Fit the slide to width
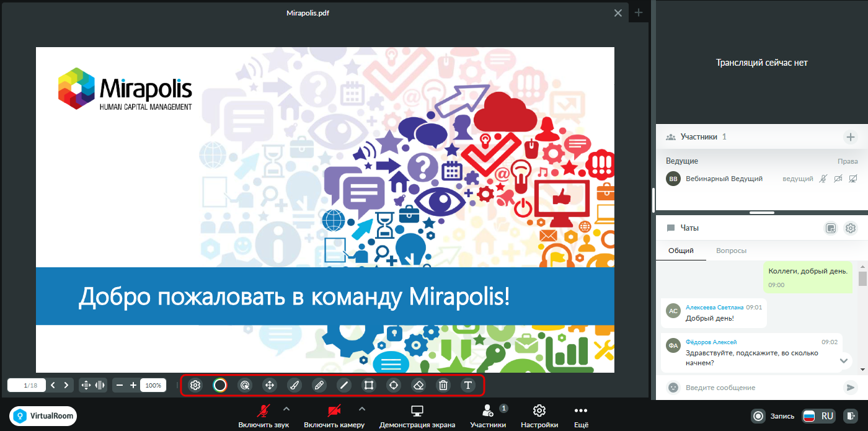 pyautogui.click(x=100, y=385)
